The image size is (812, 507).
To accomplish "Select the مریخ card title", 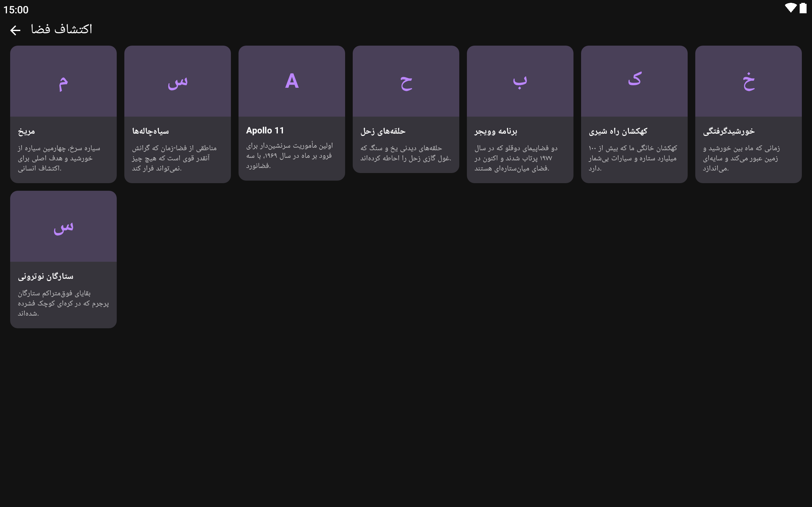I will coord(27,131).
